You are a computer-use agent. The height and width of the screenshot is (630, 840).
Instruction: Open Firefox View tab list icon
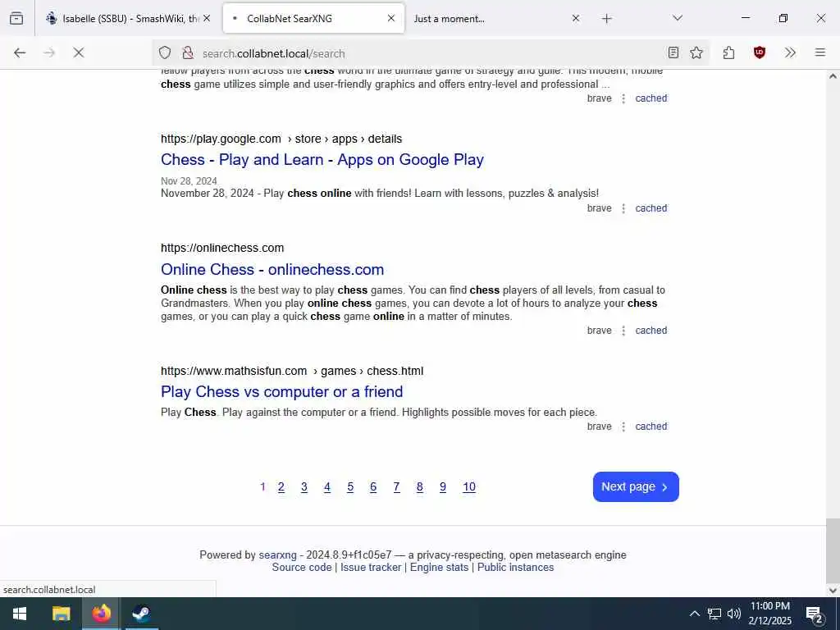click(x=16, y=18)
